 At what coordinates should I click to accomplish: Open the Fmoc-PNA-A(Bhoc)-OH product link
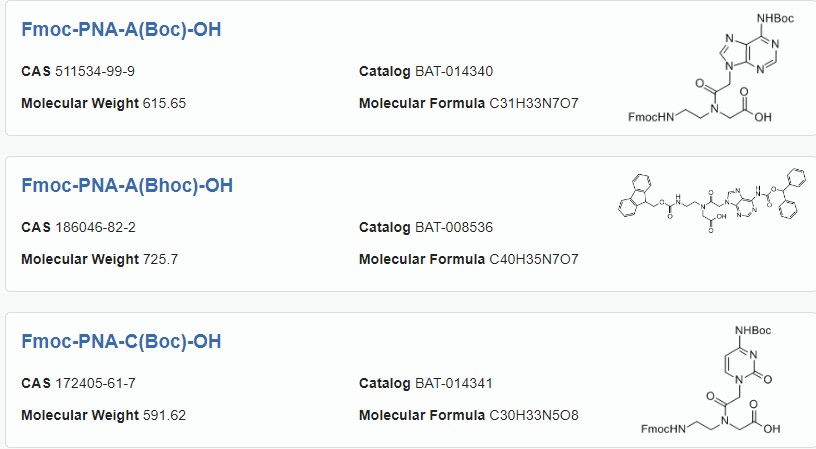tap(127, 185)
